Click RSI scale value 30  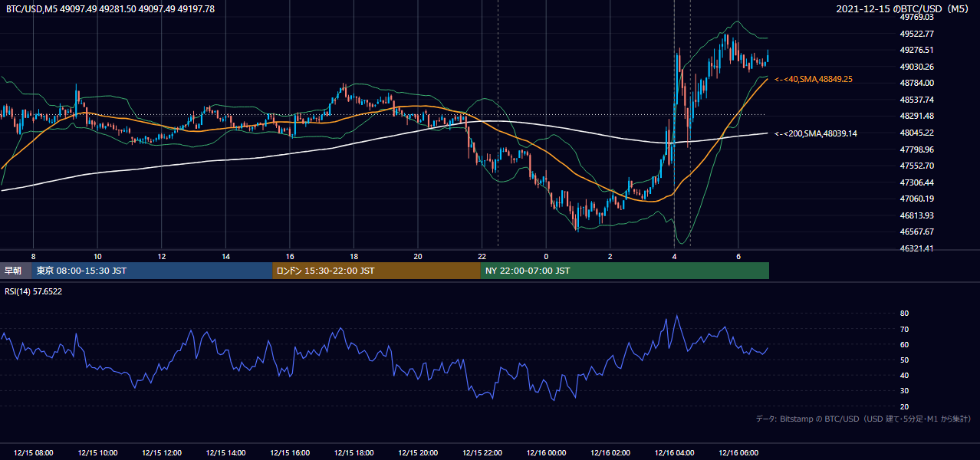[905, 390]
